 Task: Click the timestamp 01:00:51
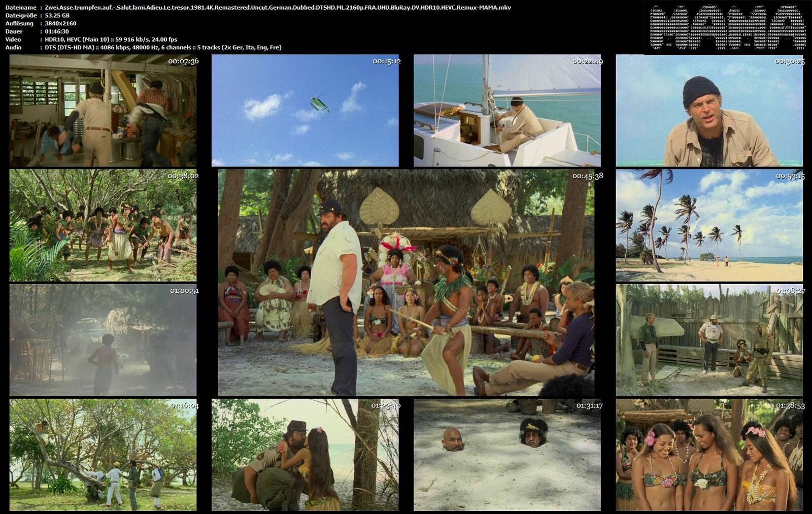[x=184, y=291]
